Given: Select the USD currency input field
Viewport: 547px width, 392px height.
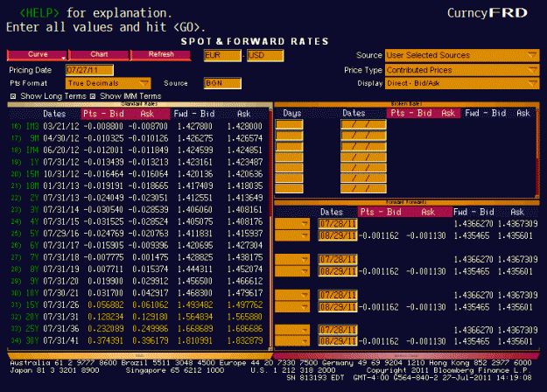Looking at the screenshot, I should [x=265, y=55].
